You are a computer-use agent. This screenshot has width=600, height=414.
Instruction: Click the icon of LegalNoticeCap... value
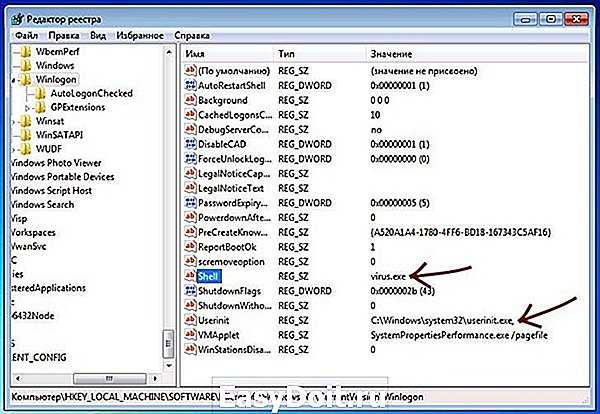[x=191, y=173]
